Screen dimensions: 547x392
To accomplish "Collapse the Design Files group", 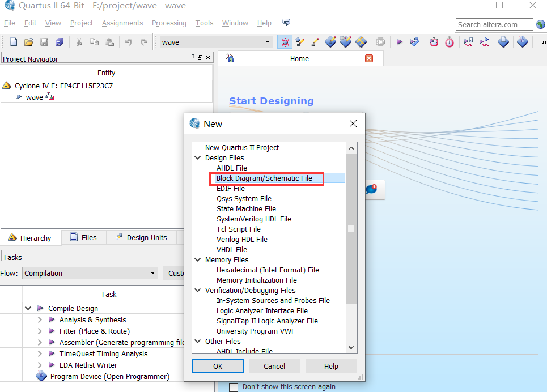I will point(197,157).
